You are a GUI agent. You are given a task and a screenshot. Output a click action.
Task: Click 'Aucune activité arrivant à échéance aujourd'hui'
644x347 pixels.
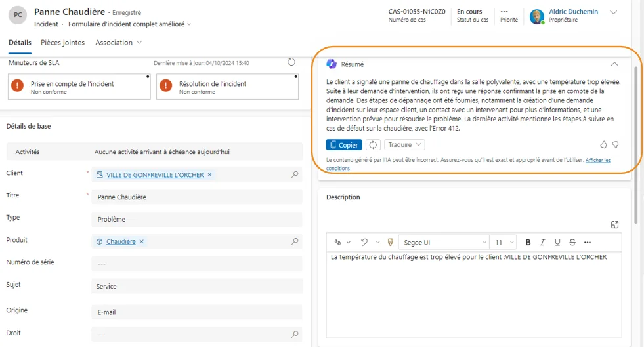click(162, 152)
